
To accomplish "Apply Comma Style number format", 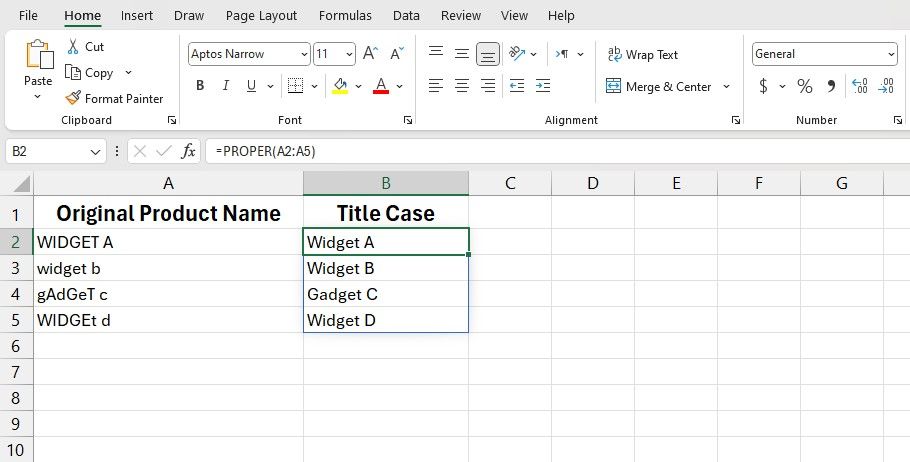I will tap(831, 87).
